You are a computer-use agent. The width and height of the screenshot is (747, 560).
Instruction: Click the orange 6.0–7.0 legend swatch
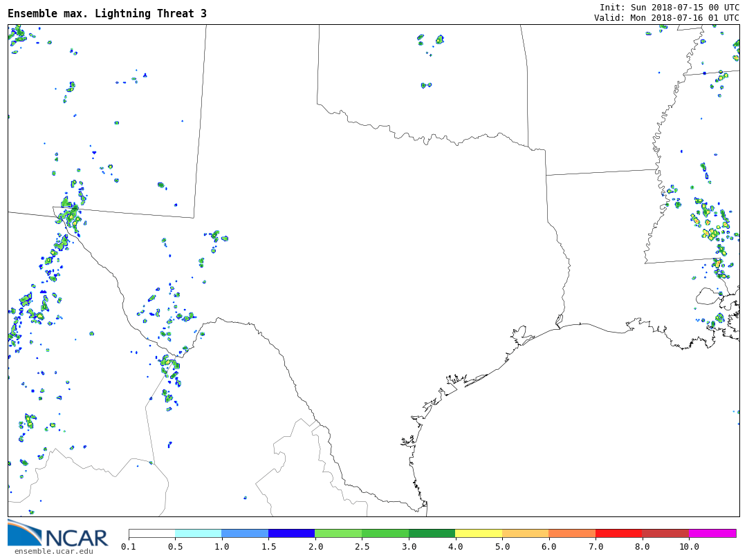(572, 533)
